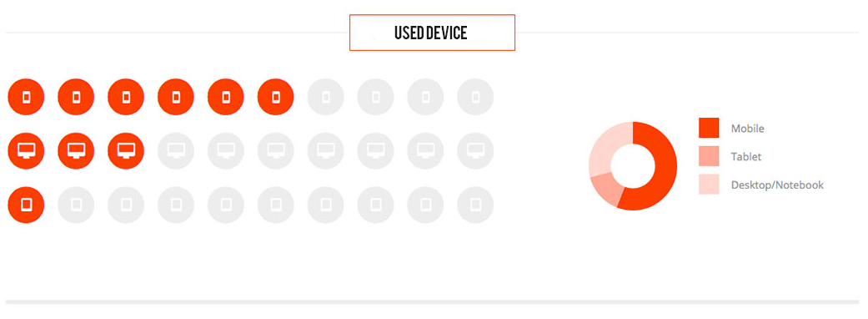Click the first orange desktop monitor icon

pos(26,151)
